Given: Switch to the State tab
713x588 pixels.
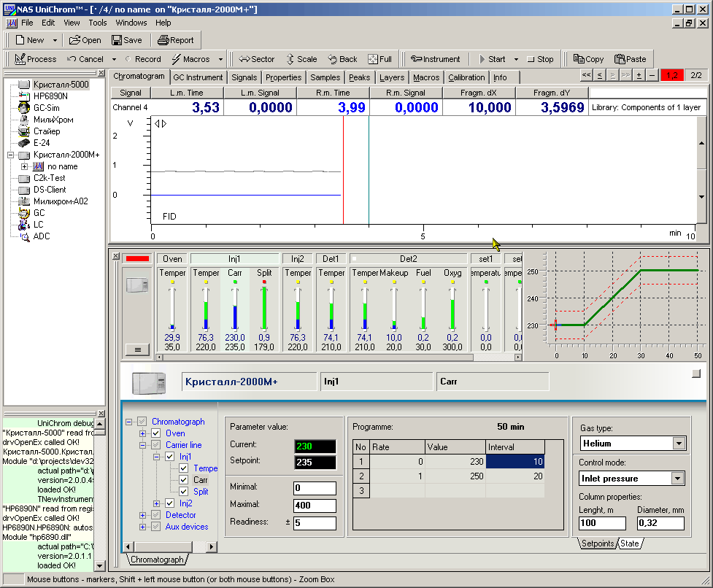Looking at the screenshot, I should (629, 543).
